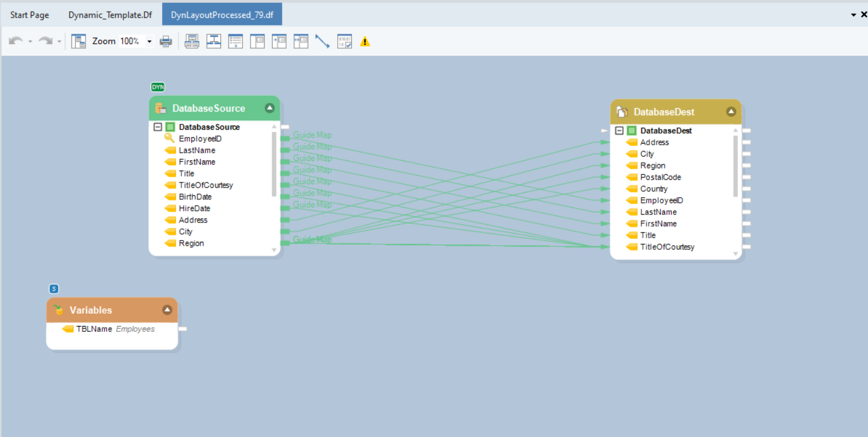This screenshot has width=868, height=437.
Task: Switch to the Dynamic_Template.Df tab
Action: pos(110,15)
